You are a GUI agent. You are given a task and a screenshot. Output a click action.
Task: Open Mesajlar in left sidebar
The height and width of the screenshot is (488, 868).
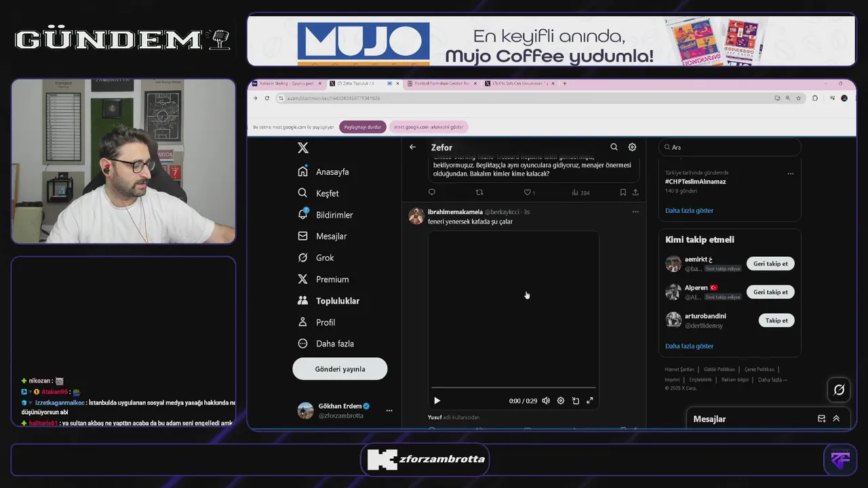pos(322,236)
